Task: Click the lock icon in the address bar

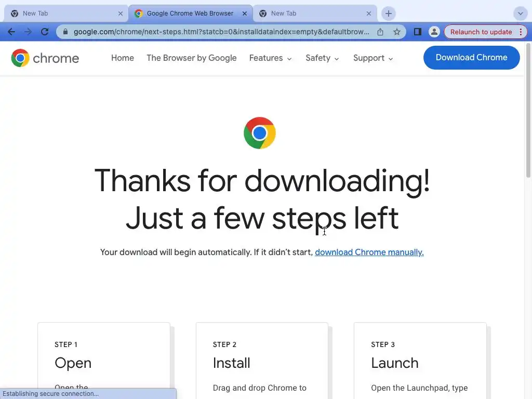Action: click(65, 32)
